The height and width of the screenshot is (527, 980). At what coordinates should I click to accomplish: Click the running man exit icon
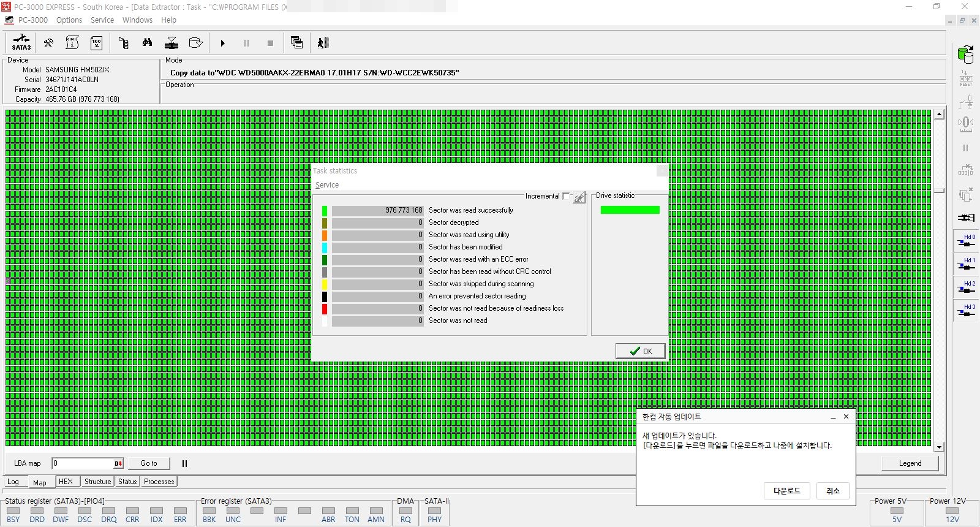[323, 43]
